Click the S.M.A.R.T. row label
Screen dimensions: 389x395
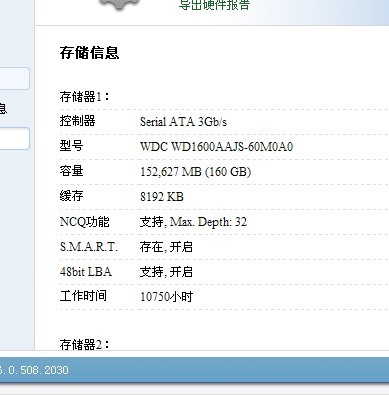pos(89,247)
